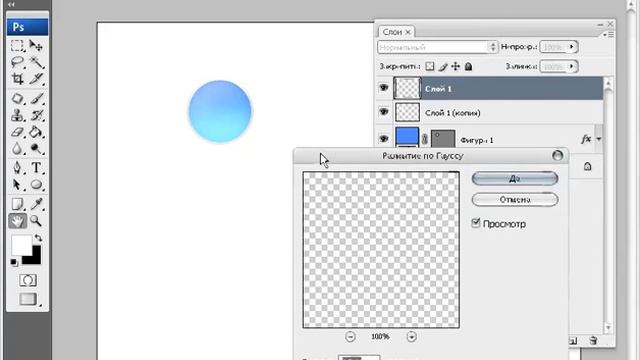This screenshot has height=360, width=640.
Task: Zoom in the blur preview with plus
Action: coord(411,337)
